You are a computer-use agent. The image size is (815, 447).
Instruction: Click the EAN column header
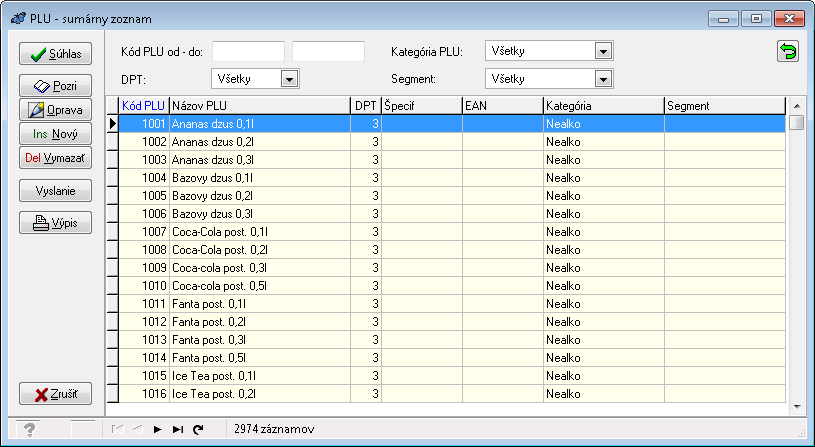[x=503, y=106]
